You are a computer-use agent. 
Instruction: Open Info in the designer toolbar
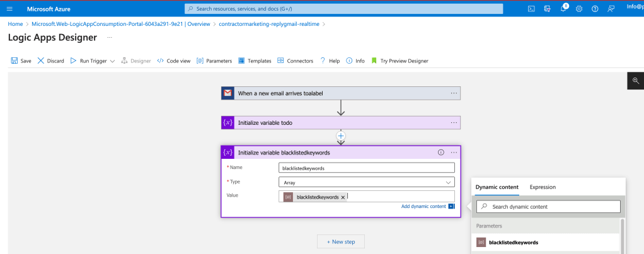[355, 61]
